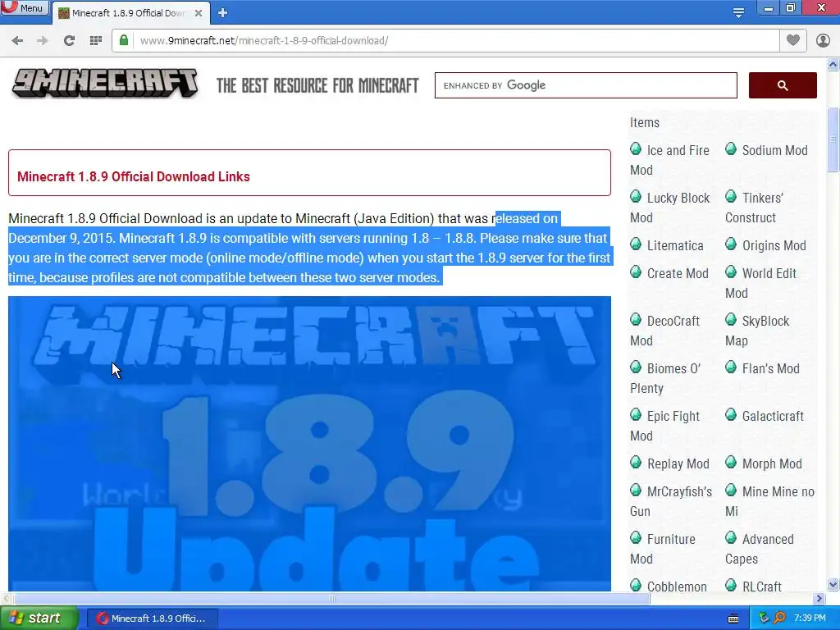The width and height of the screenshot is (840, 630).
Task: Open a new tab with plus button
Action: click(223, 13)
